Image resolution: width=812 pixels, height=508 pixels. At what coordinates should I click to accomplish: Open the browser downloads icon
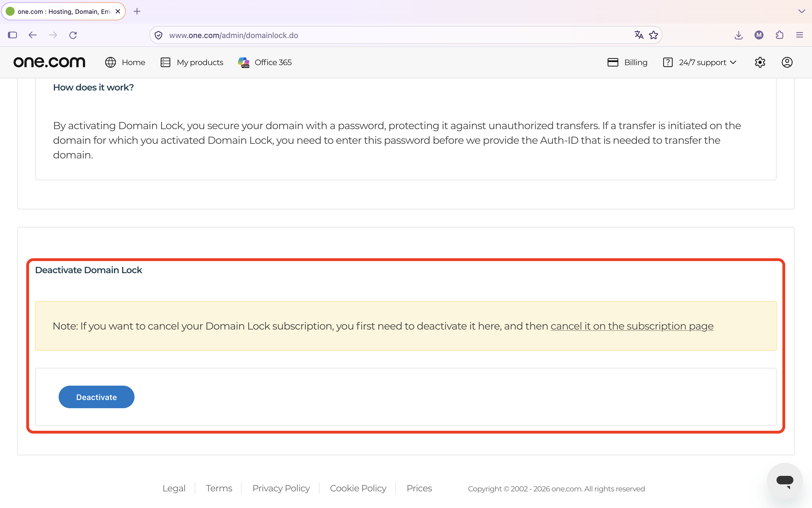(x=738, y=35)
